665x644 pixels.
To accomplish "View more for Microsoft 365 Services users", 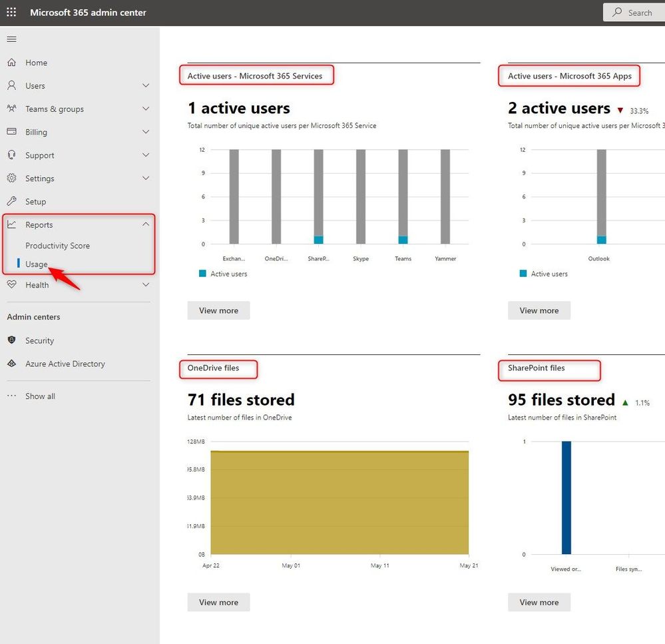I will tap(218, 310).
